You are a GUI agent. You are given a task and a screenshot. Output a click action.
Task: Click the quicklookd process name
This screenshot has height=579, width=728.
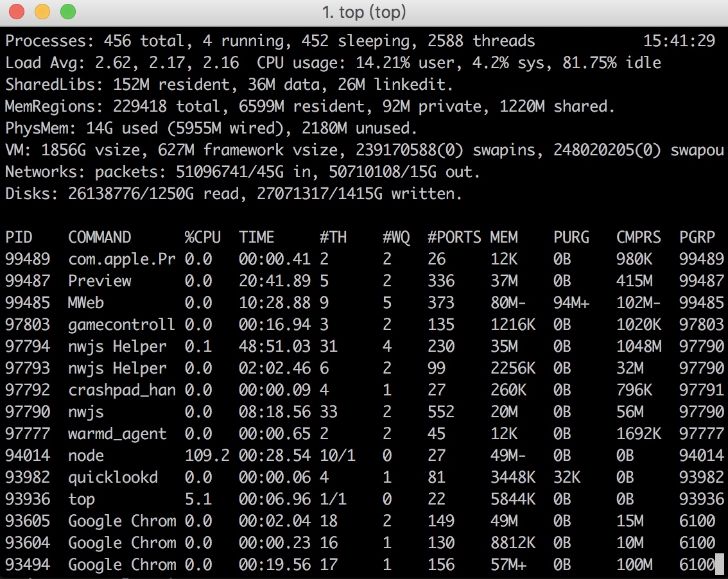113,478
